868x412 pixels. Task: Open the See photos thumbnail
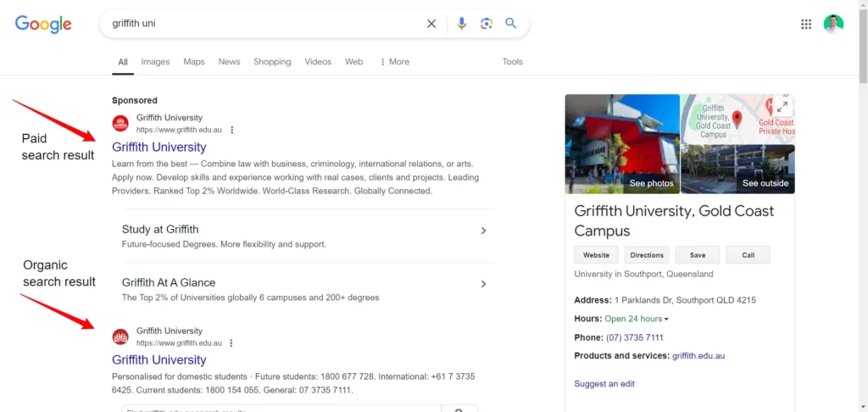pyautogui.click(x=622, y=144)
